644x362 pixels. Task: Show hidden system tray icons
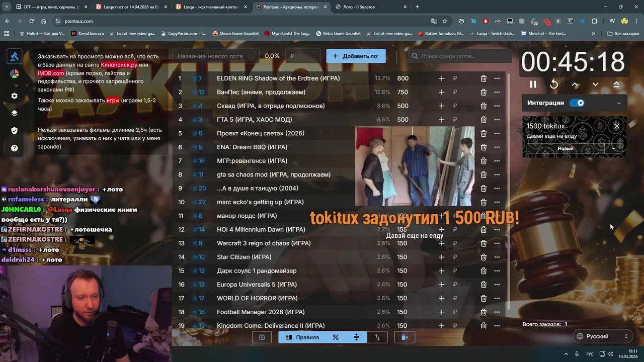pyautogui.click(x=566, y=354)
